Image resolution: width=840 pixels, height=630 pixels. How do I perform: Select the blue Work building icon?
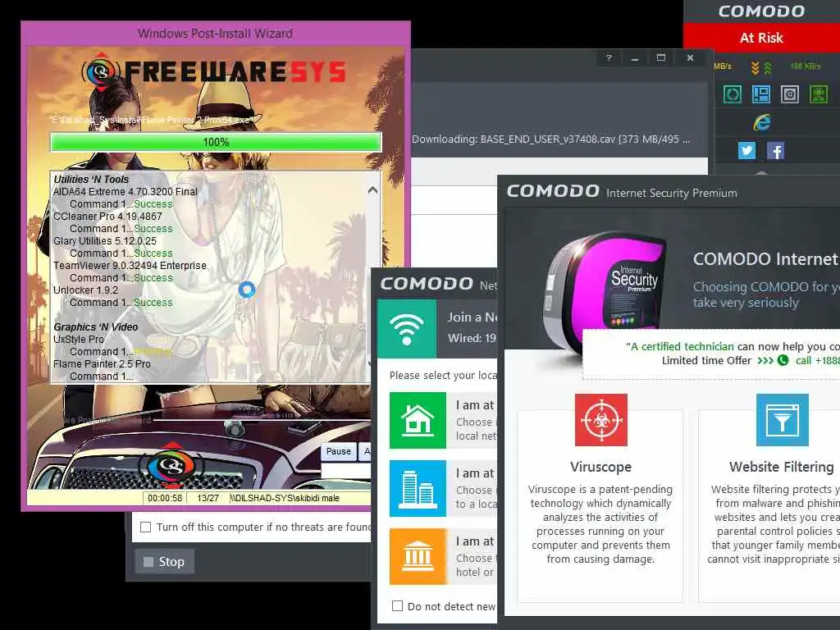coord(418,488)
